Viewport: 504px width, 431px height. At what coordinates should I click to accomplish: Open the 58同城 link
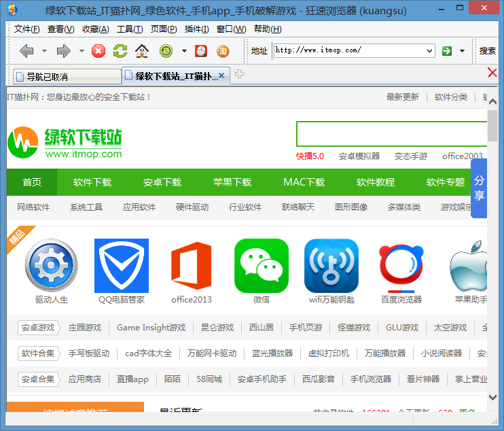click(x=209, y=379)
